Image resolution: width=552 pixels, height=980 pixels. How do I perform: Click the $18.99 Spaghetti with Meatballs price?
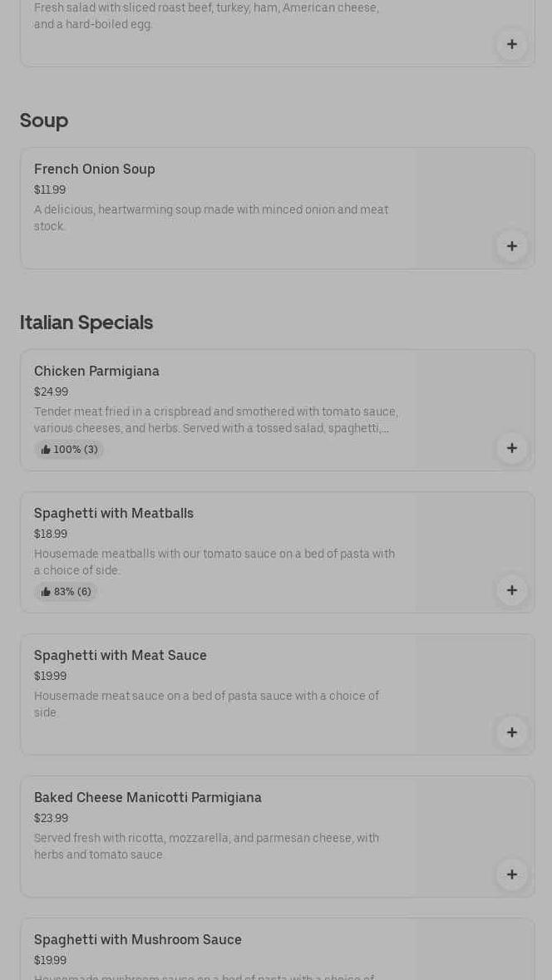[51, 534]
